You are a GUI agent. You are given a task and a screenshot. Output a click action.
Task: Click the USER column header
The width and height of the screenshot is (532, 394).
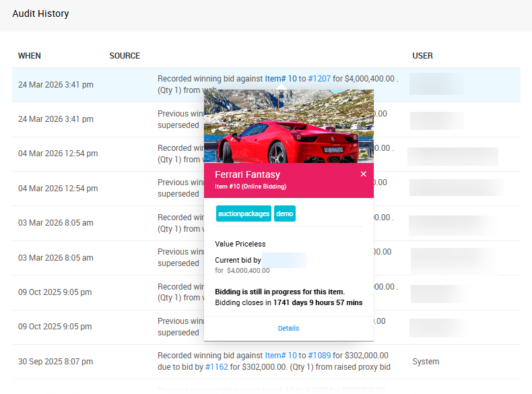(x=422, y=56)
